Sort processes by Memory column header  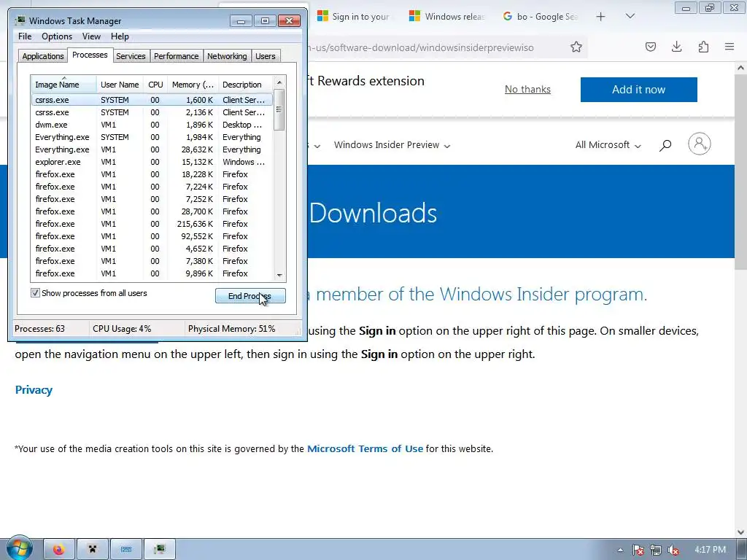[x=193, y=85]
